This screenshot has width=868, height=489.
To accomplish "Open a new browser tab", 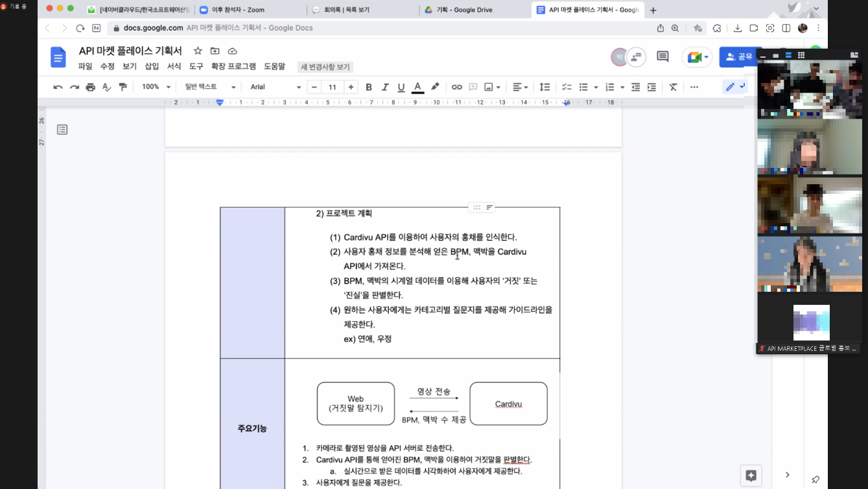I will 653,10.
